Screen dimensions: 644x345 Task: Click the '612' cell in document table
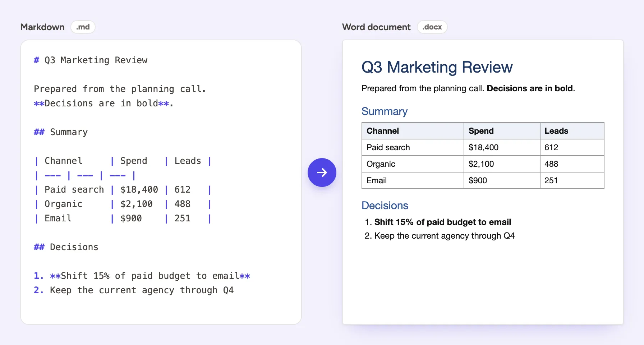572,147
